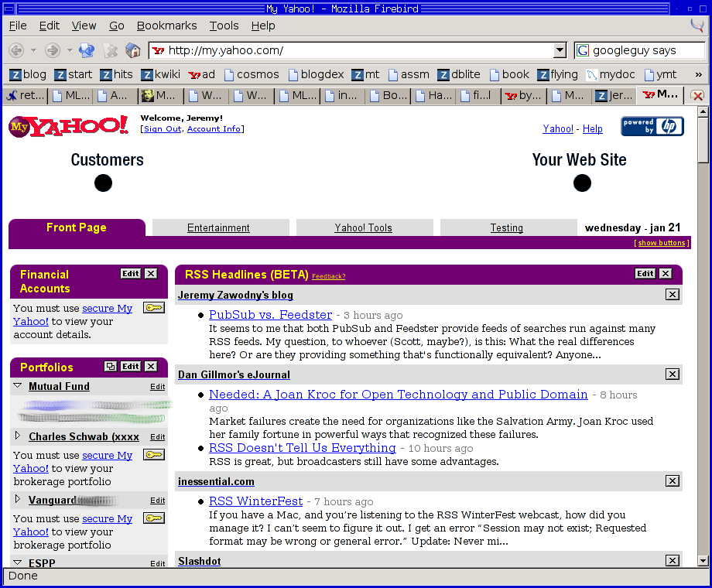The image size is (712, 588).
Task: Remove the Portfolios module
Action: [x=151, y=367]
